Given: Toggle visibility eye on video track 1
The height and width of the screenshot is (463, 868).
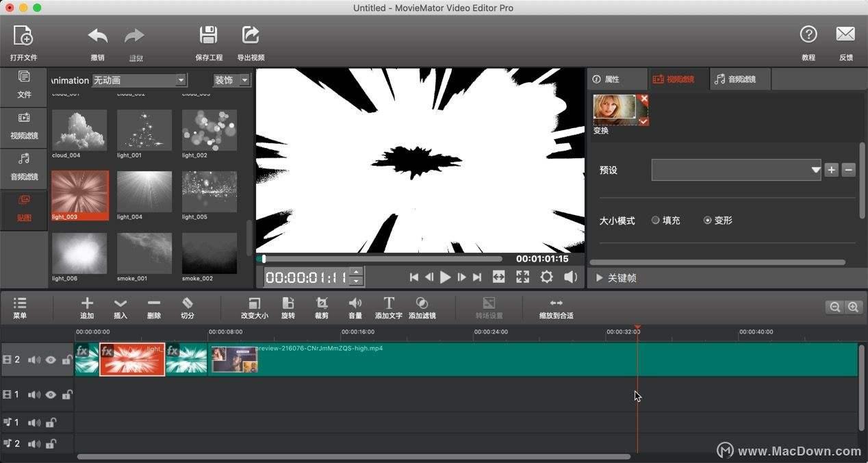Looking at the screenshot, I should point(51,395).
